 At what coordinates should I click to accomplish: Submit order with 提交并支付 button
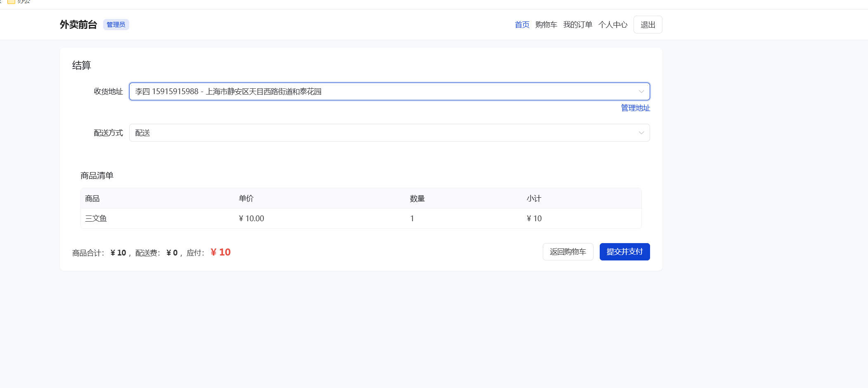[x=624, y=252]
